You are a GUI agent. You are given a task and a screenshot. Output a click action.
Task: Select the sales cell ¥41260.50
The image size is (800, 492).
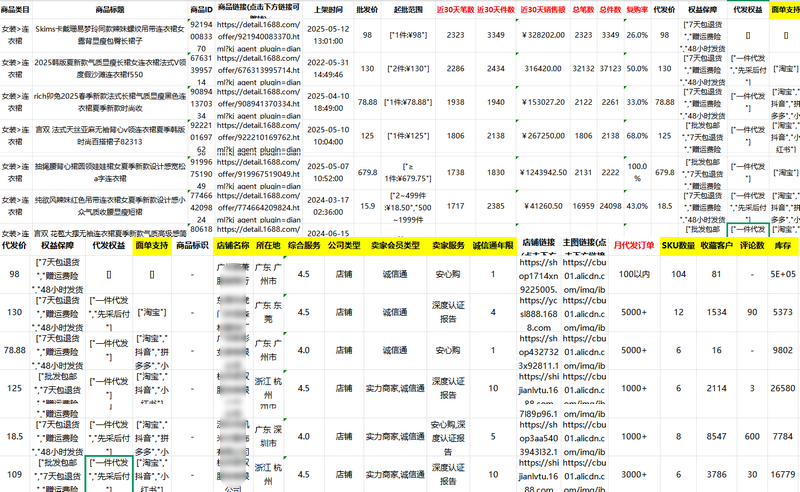(543, 207)
